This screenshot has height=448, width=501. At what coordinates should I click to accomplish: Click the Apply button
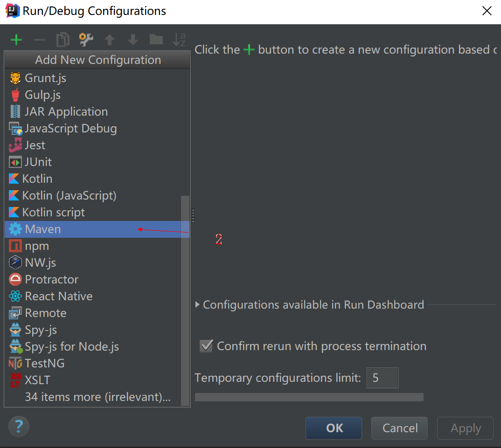tap(465, 428)
